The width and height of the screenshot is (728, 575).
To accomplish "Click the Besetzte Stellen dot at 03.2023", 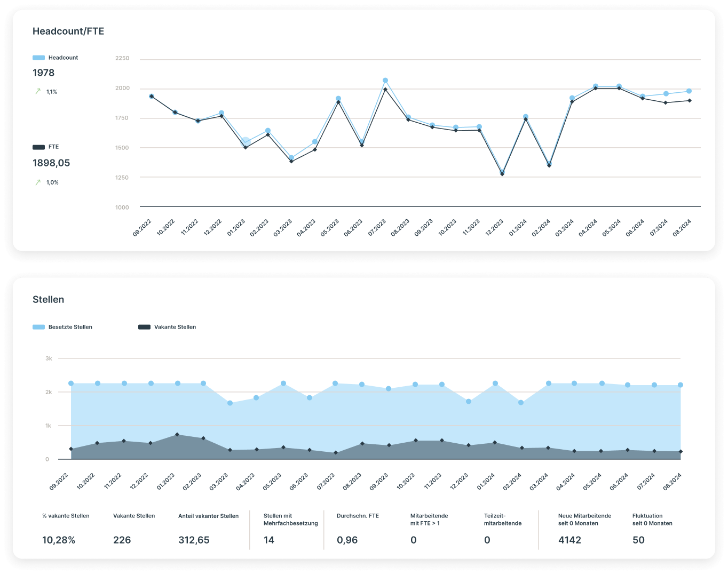I will (x=230, y=403).
